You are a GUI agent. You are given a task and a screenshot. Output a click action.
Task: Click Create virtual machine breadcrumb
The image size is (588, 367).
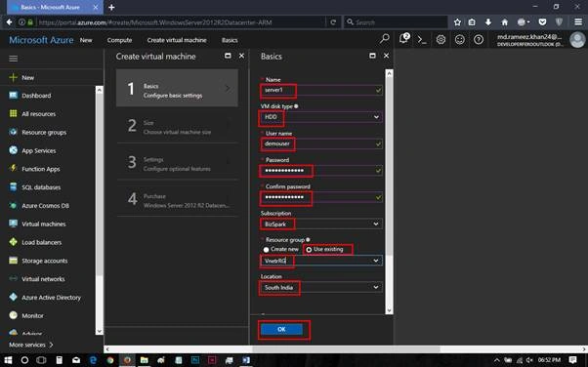pos(177,40)
